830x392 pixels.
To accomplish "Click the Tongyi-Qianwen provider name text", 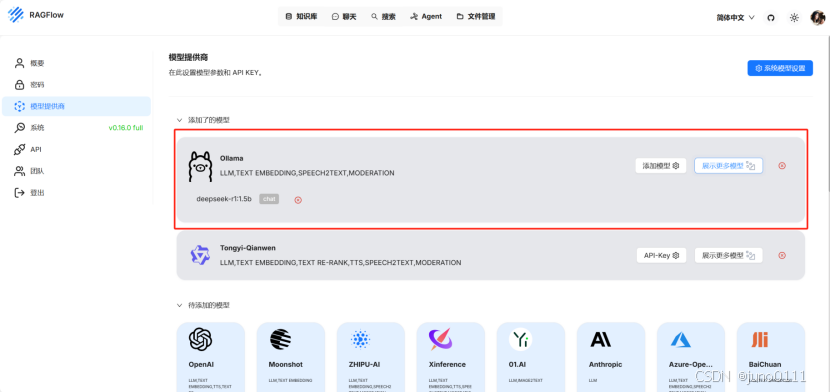I will click(x=248, y=248).
